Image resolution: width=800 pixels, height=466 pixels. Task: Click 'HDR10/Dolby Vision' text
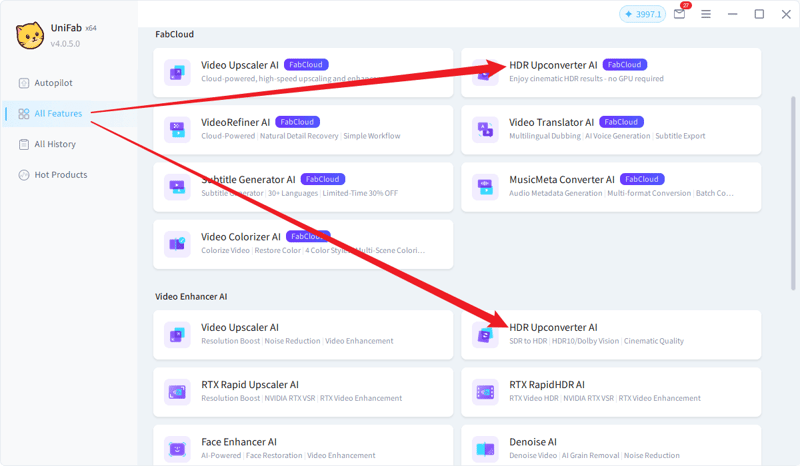click(x=585, y=341)
